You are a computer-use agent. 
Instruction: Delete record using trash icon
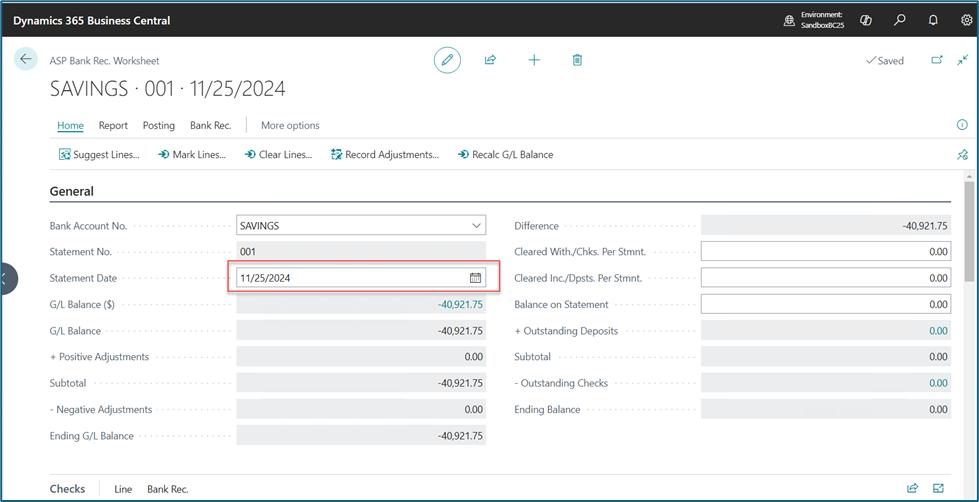click(x=578, y=60)
